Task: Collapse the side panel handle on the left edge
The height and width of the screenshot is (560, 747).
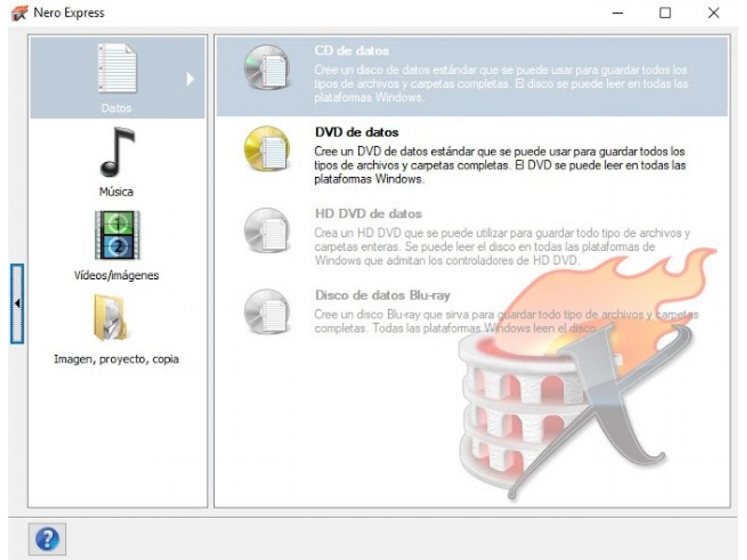Action: (x=17, y=304)
